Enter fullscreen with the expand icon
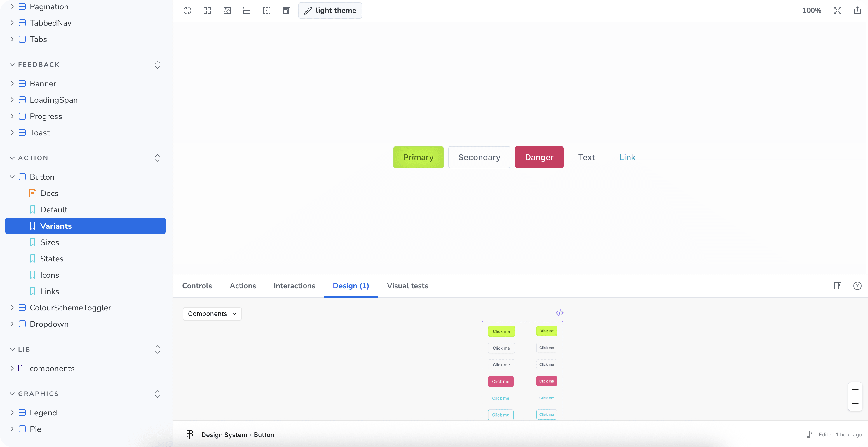Screen dimensions: 868x447 click(x=838, y=11)
